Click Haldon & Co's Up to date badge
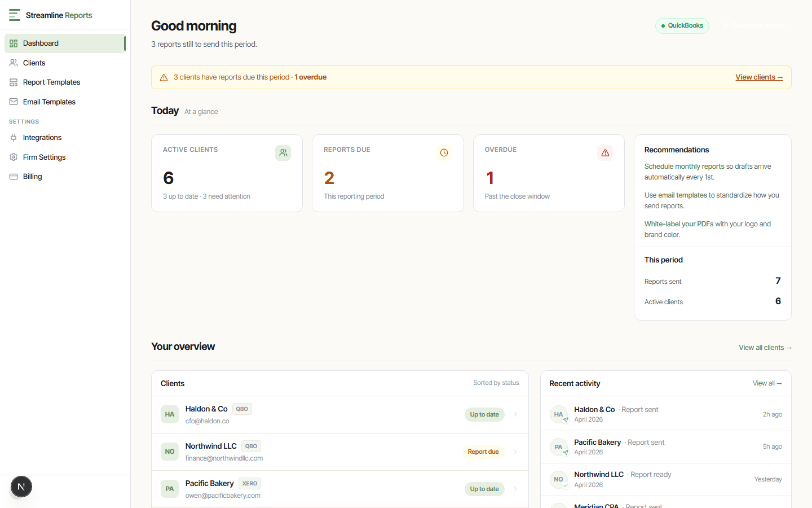 [x=484, y=415]
